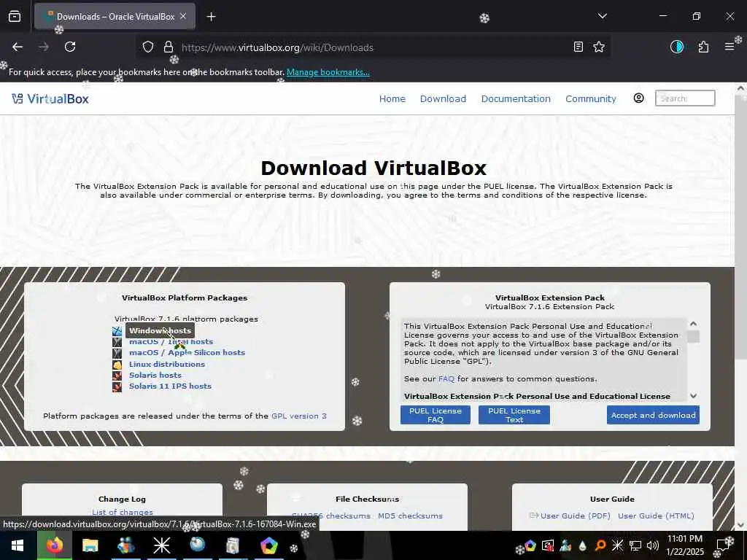The image size is (747, 560).
Task: Click the macOS Apple Silicon hosts icon
Action: [x=117, y=353]
